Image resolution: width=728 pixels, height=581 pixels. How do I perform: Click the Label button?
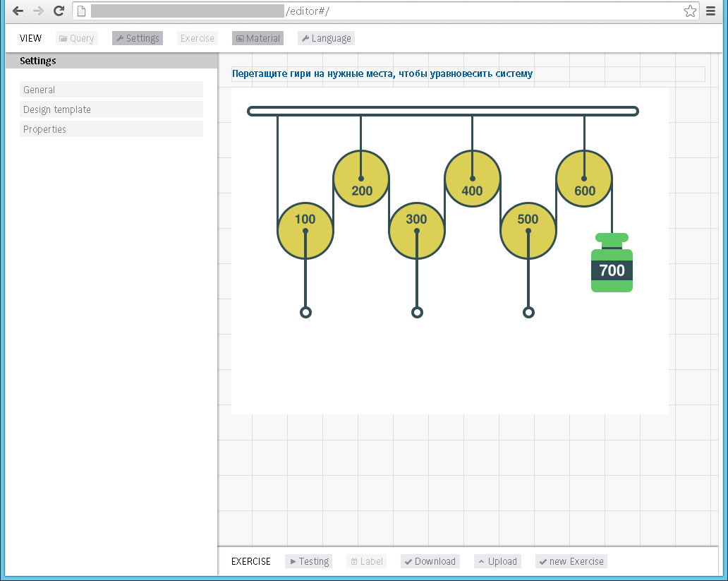point(366,561)
